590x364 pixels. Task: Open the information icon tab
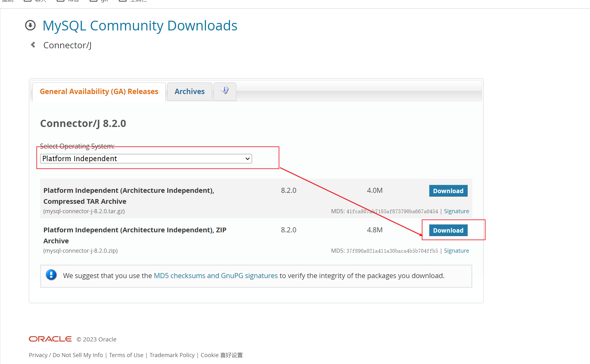(x=225, y=91)
